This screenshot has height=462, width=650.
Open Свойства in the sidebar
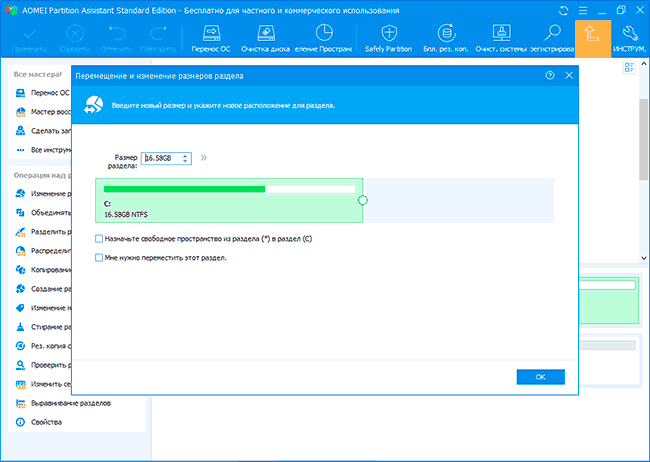pyautogui.click(x=39, y=422)
